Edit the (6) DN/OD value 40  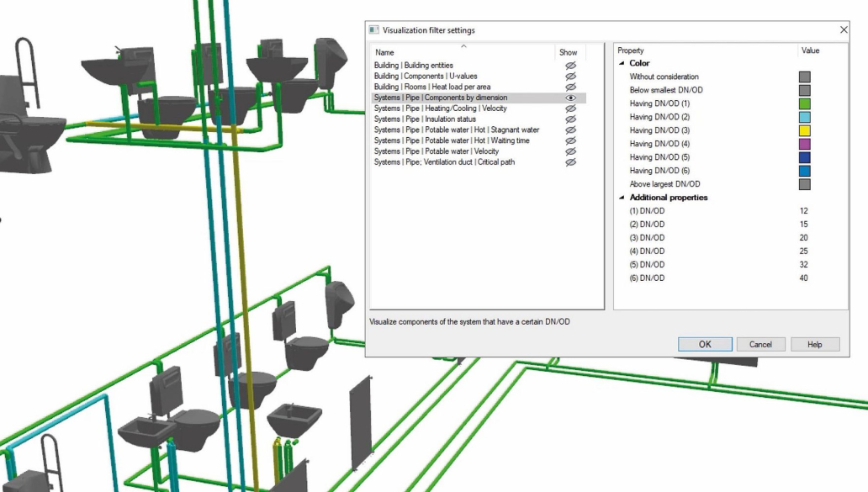(x=804, y=278)
